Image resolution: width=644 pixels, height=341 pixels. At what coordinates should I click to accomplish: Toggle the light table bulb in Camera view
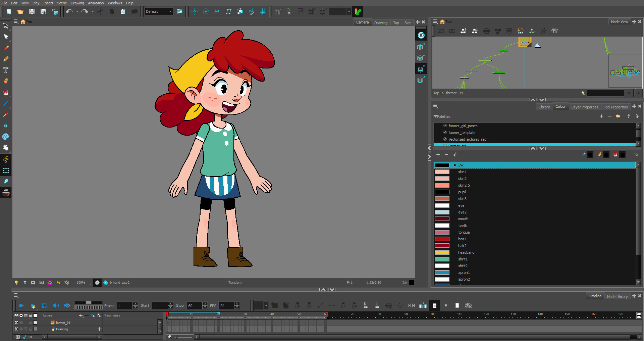(x=16, y=283)
